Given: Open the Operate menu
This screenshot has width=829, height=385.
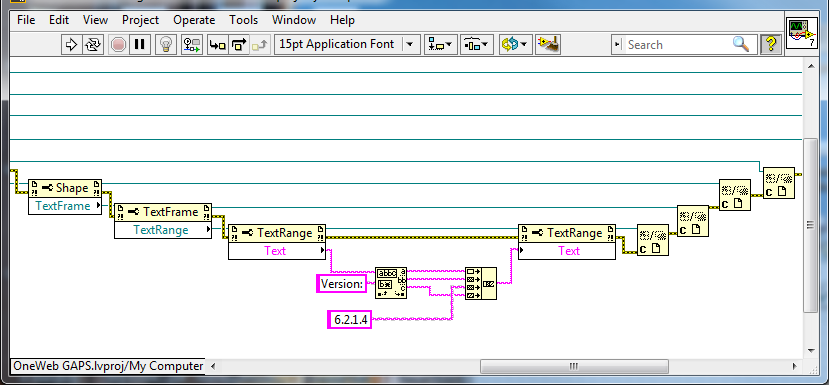Looking at the screenshot, I should click(x=194, y=20).
